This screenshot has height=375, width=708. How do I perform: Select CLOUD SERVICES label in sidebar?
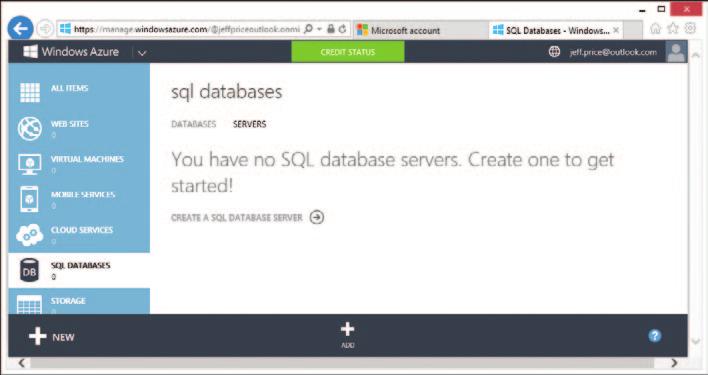click(x=82, y=230)
